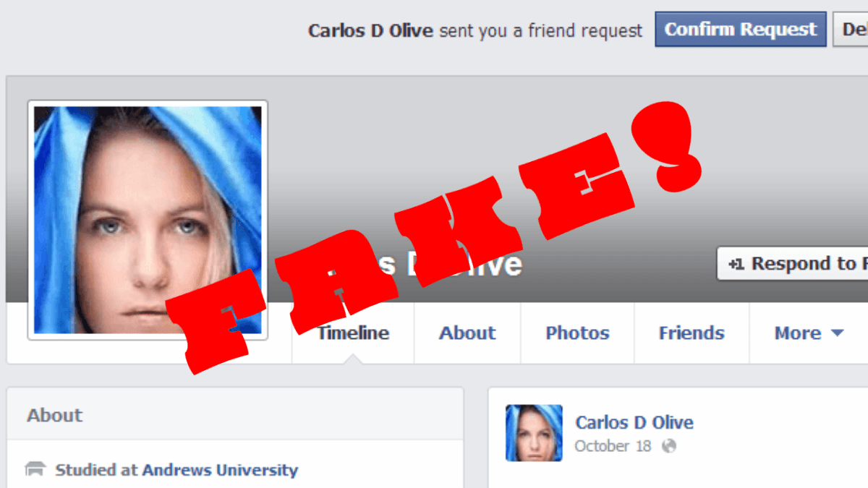Screen dimensions: 868x488
Task: Open Carlos D Olive post author link
Action: tap(634, 422)
